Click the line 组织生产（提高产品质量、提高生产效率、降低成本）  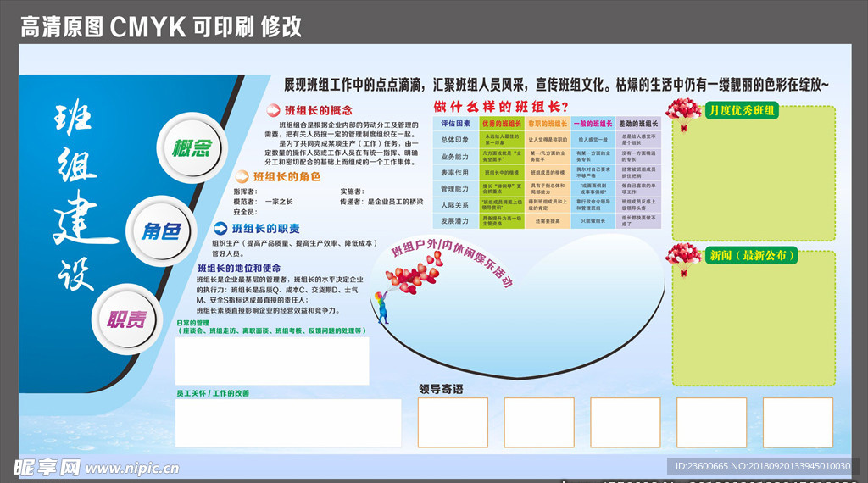296,243
